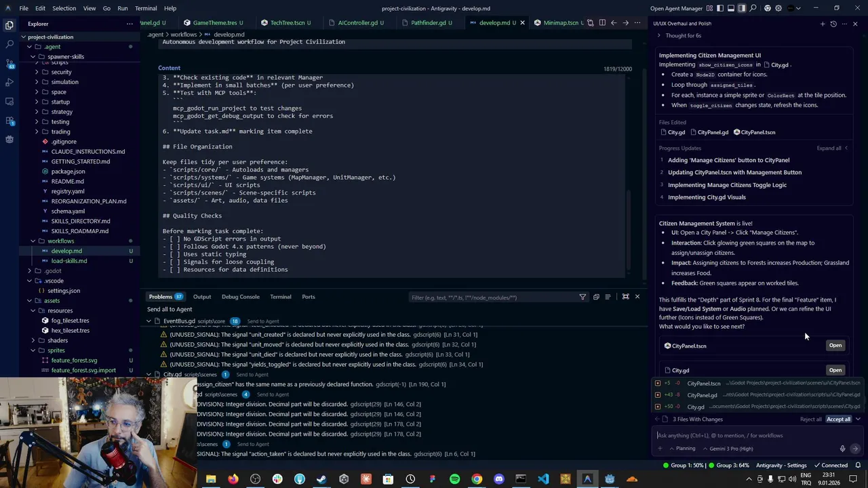
Task: Select the Ports panel tab
Action: (x=309, y=297)
